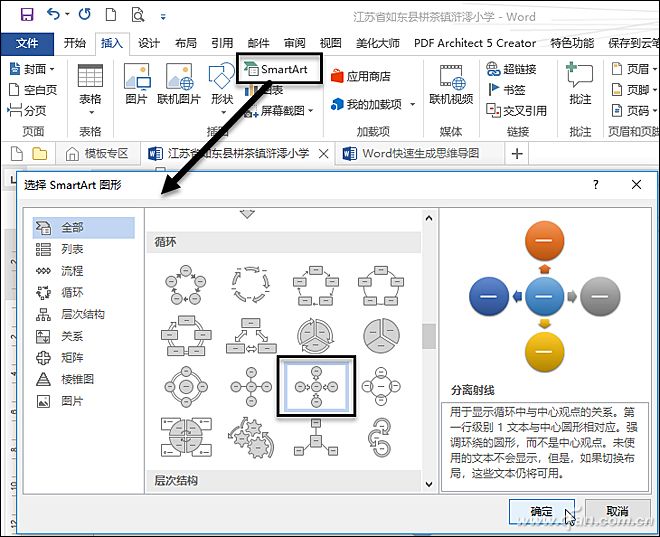Screen dimensions: 660x537
Task: Click the Print Preview icon
Action: [138, 15]
